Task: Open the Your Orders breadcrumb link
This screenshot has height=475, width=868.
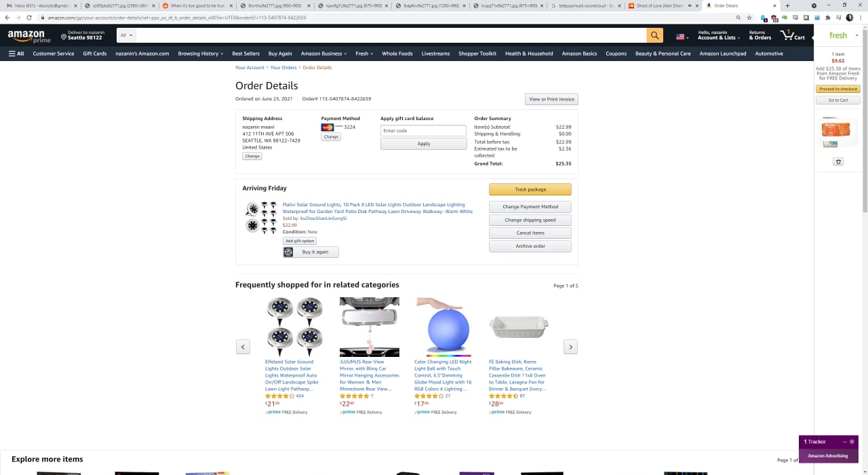Action: tap(283, 68)
